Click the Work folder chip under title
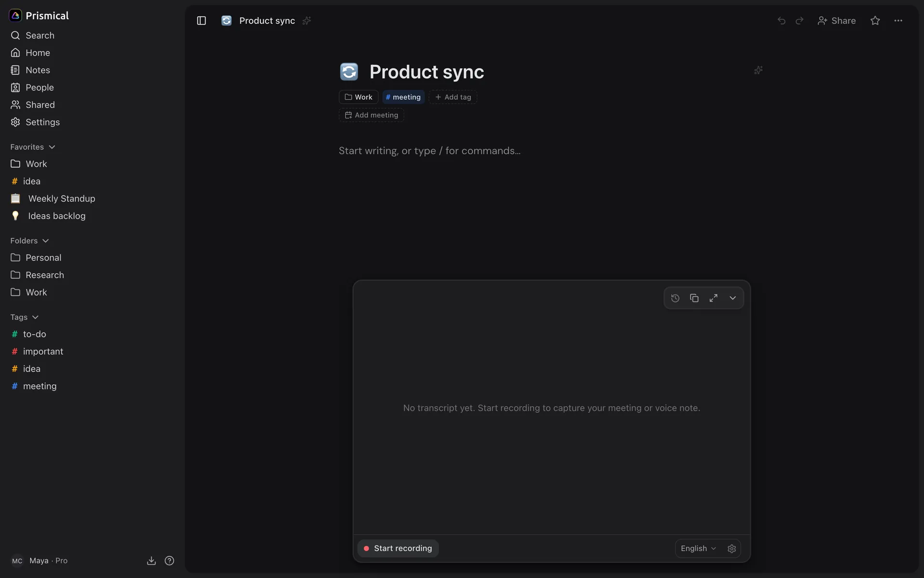 coord(359,97)
